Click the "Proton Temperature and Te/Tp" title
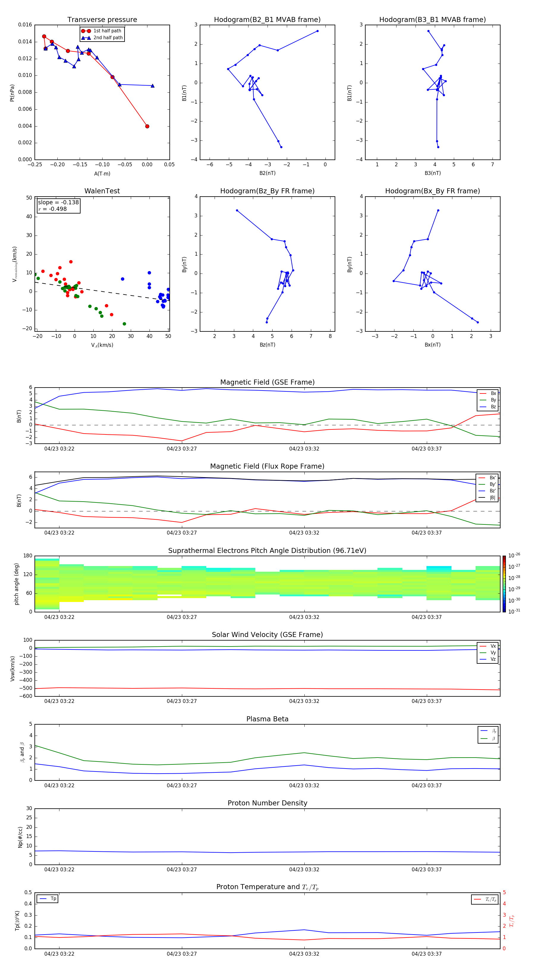This screenshot has height=980, width=535. coord(267,887)
